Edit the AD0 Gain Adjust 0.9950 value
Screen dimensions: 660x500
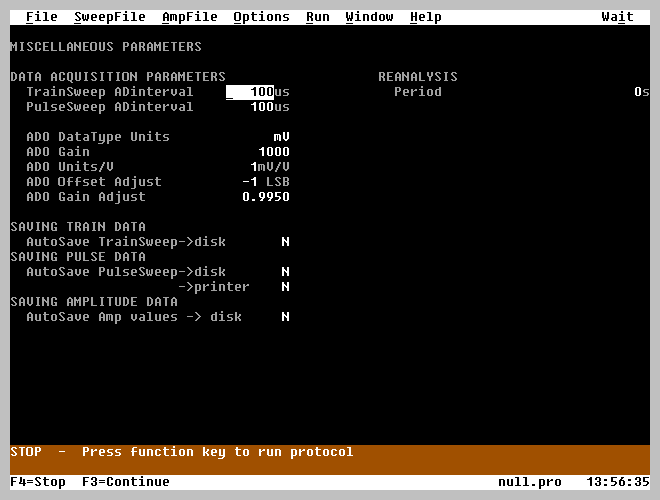265,197
